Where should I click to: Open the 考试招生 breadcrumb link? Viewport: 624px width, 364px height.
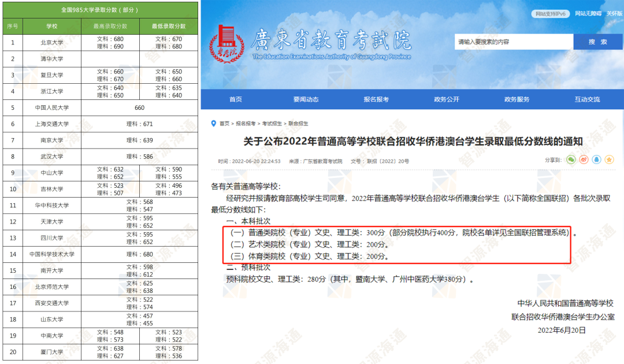click(272, 124)
